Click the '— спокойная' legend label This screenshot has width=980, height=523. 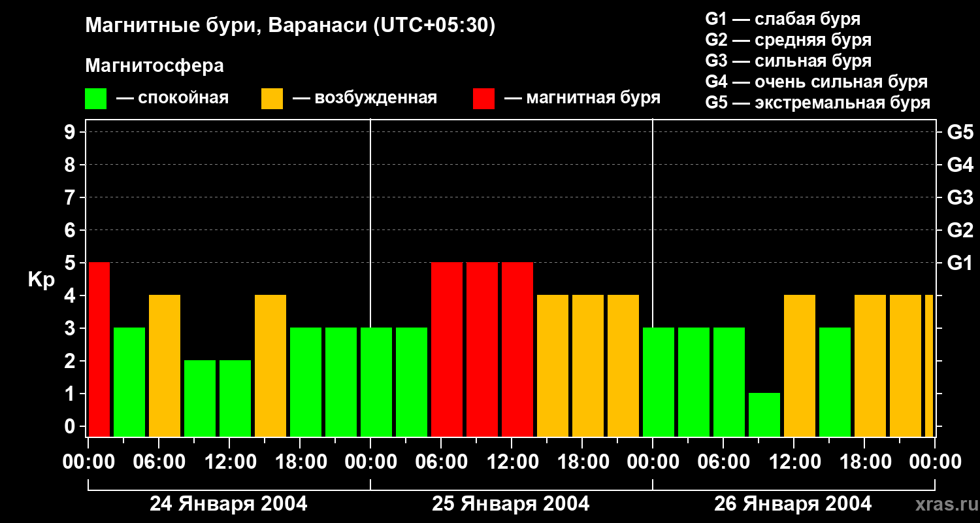[172, 98]
